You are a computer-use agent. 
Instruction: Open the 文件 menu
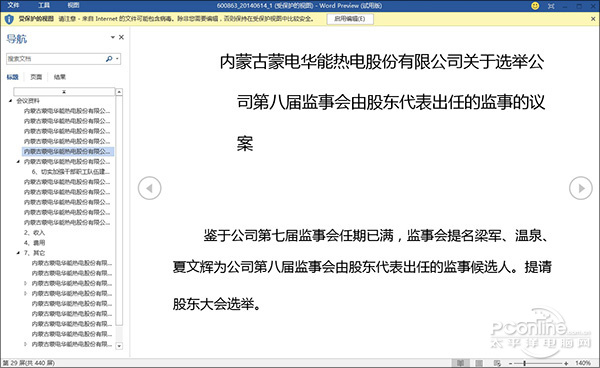point(13,5)
